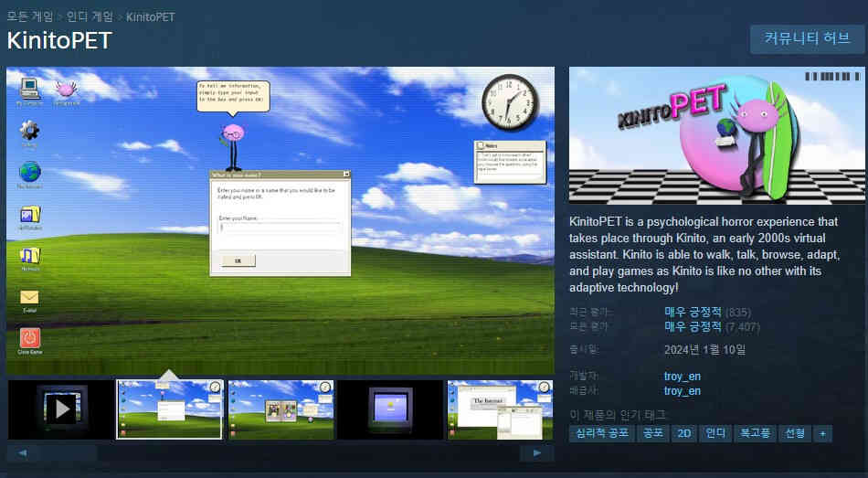
Task: Select the dark CRT monitor thumbnail
Action: tap(390, 409)
